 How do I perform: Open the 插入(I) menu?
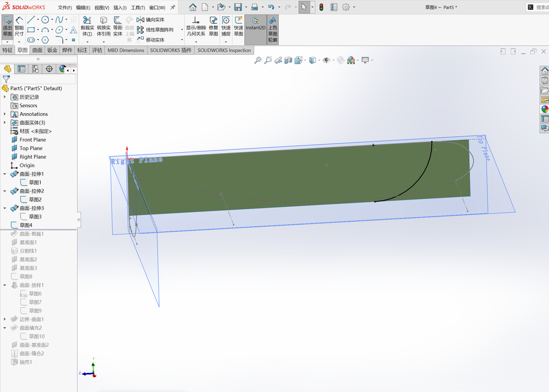click(120, 8)
